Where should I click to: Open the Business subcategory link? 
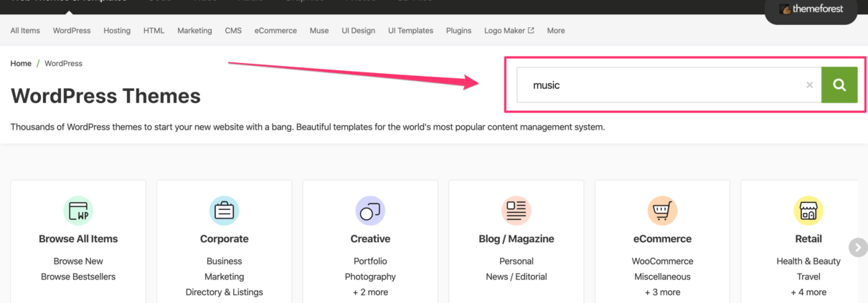(225, 261)
